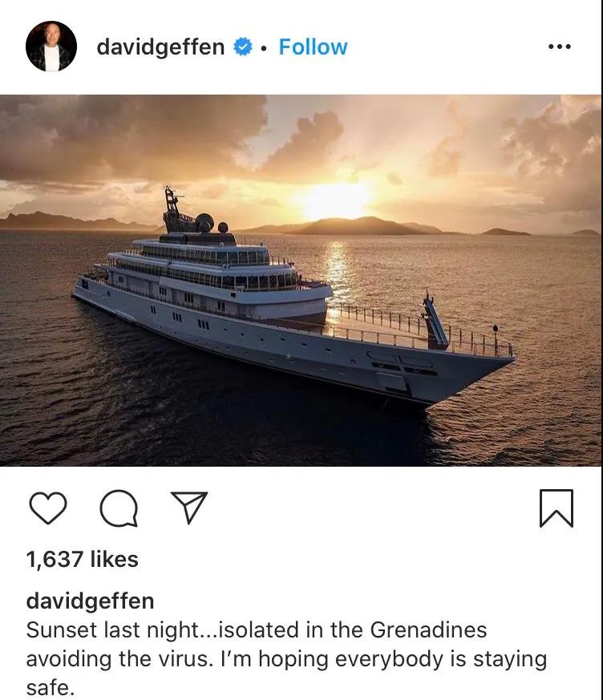
Task: Open comments with the speech bubble icon
Action: 119,508
